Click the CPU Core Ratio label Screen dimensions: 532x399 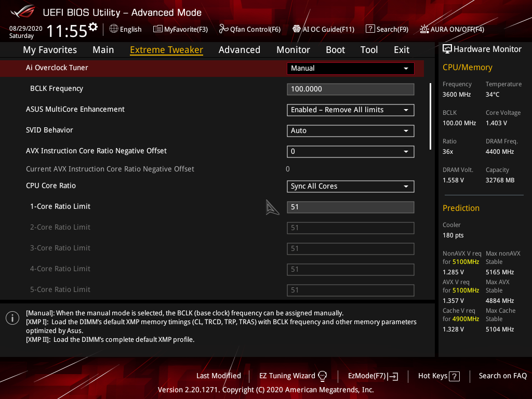(x=51, y=185)
